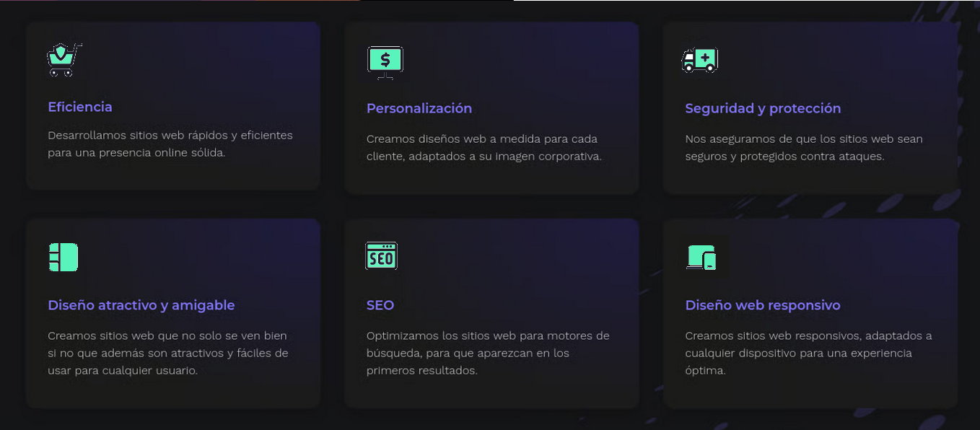The height and width of the screenshot is (430, 980).
Task: Select the Personalización heading
Action: pos(419,108)
